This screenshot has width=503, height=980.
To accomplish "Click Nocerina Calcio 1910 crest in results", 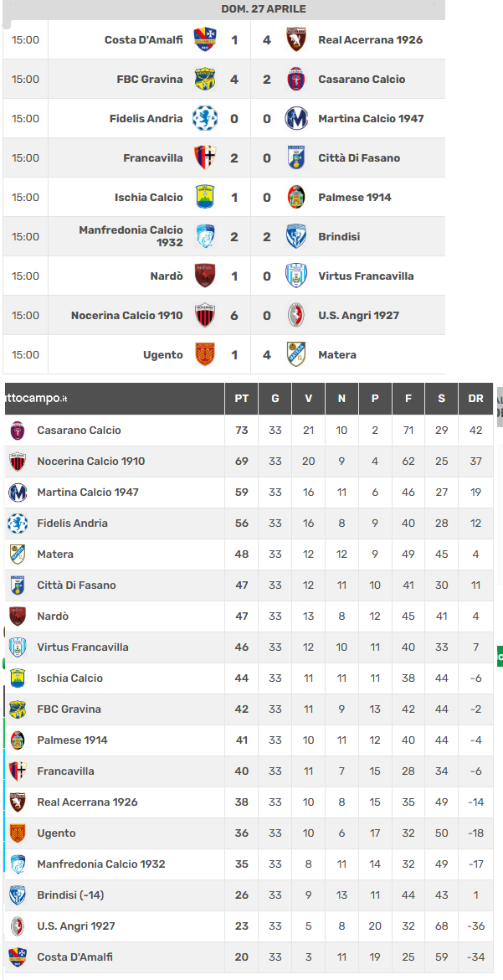I will [204, 315].
